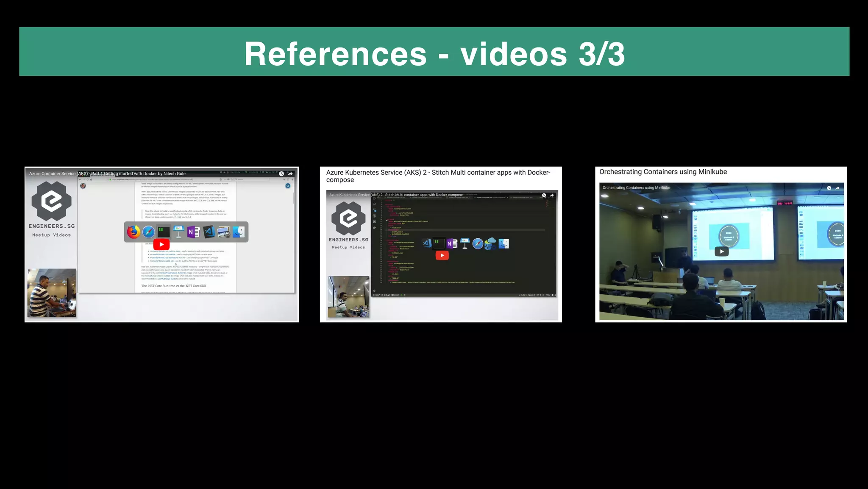Play the Orchestrating Containers using Minikube video

(722, 251)
